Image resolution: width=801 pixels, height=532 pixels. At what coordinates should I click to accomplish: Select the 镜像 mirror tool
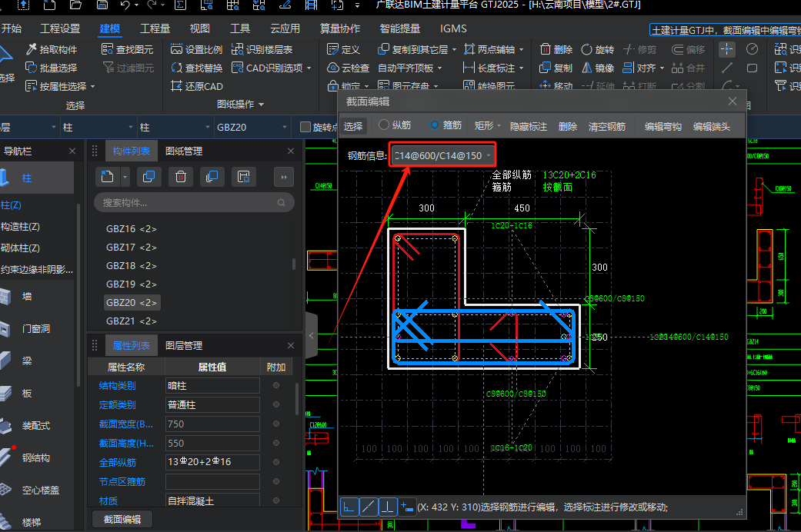coord(597,68)
